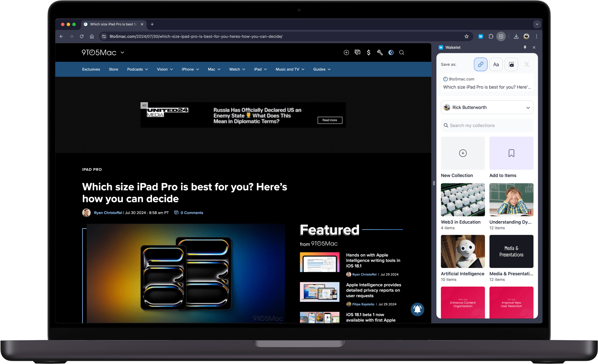Open the Store menu item
Screen dimensions: 598x364
114,69
